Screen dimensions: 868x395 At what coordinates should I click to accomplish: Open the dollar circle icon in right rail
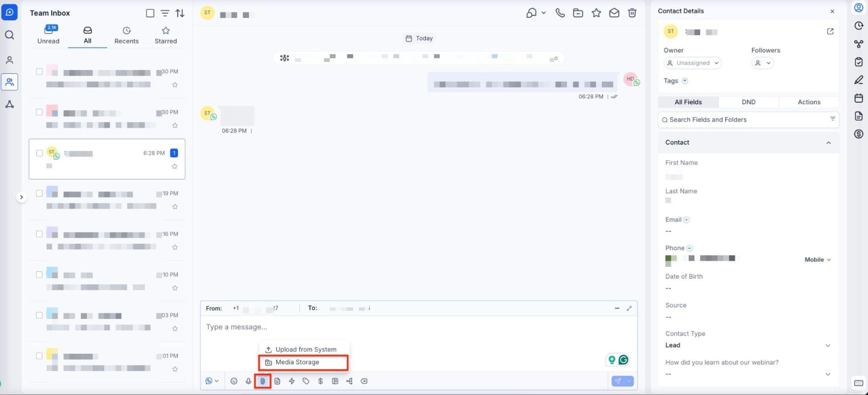[858, 134]
